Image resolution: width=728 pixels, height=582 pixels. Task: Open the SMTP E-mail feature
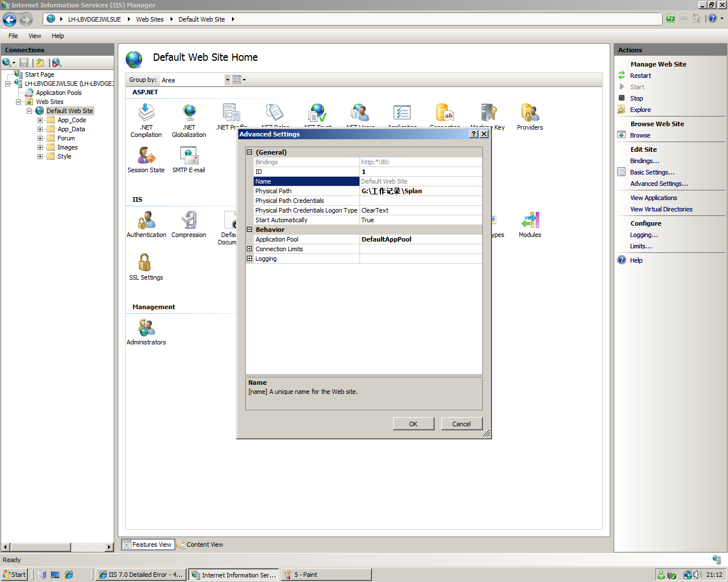189,155
